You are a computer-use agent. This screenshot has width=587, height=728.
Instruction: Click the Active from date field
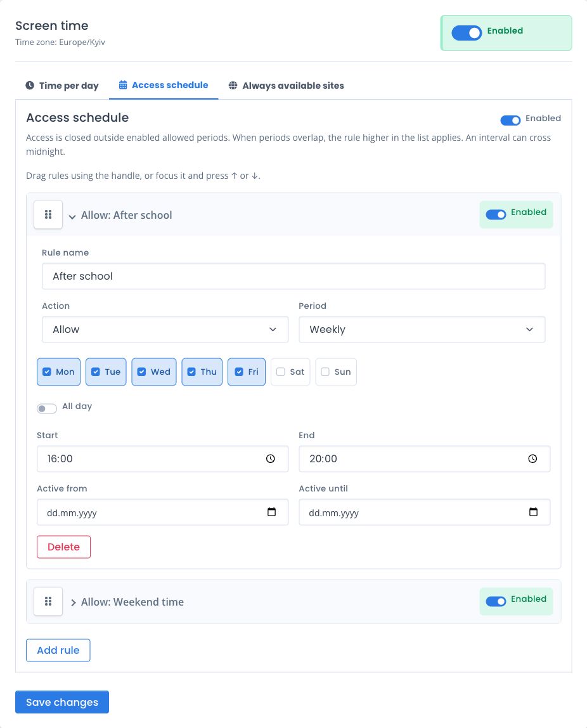point(162,512)
